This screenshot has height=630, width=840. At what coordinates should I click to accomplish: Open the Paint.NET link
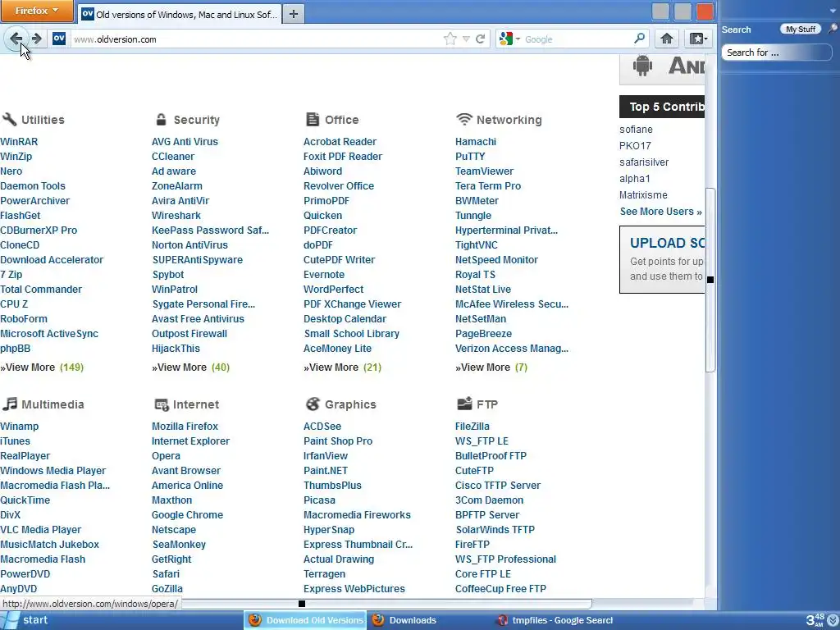pyautogui.click(x=325, y=471)
